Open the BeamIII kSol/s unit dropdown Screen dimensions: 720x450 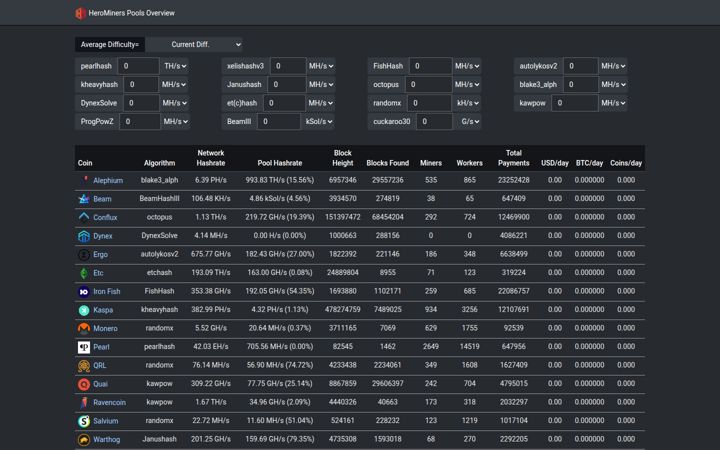click(319, 121)
